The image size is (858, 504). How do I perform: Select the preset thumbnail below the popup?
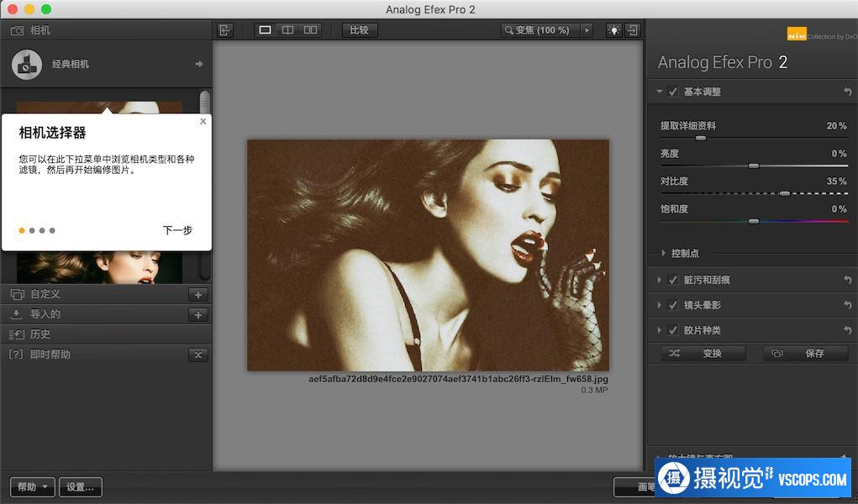click(99, 268)
